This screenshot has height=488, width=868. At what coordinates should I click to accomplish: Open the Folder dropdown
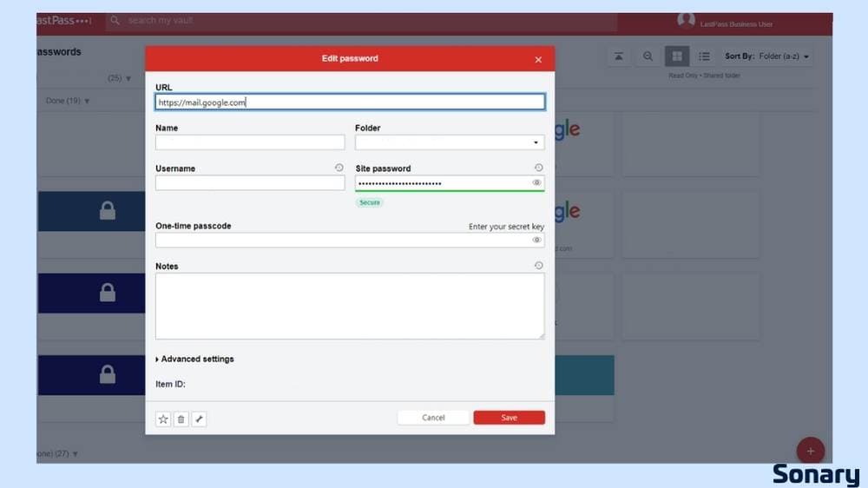coord(450,142)
